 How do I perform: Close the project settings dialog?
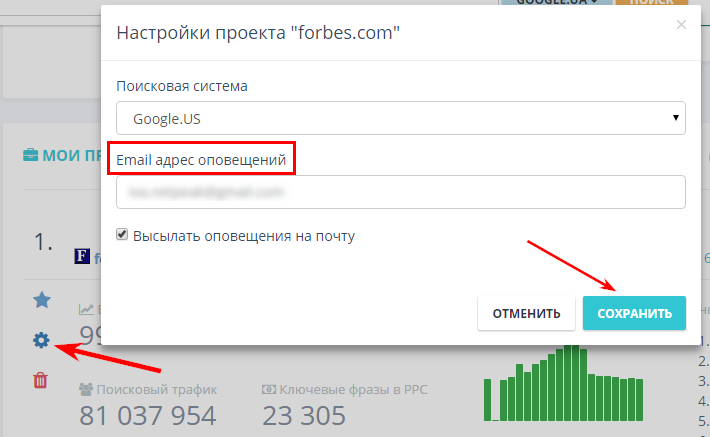[x=681, y=24]
